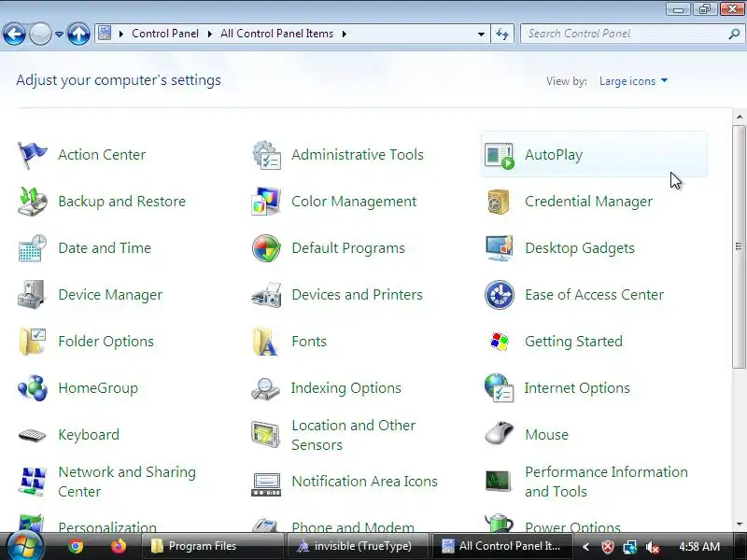Image resolution: width=747 pixels, height=560 pixels.
Task: Open the View by Large icons dropdown
Action: pos(633,81)
